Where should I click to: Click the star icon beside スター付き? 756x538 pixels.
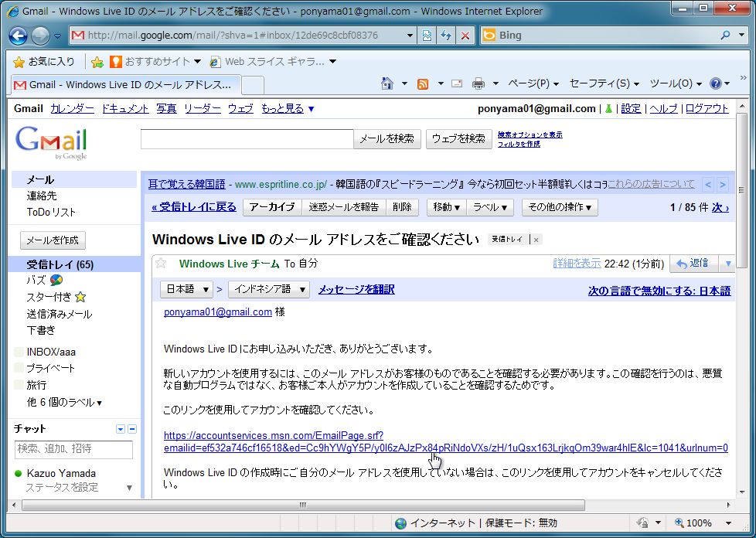80,297
